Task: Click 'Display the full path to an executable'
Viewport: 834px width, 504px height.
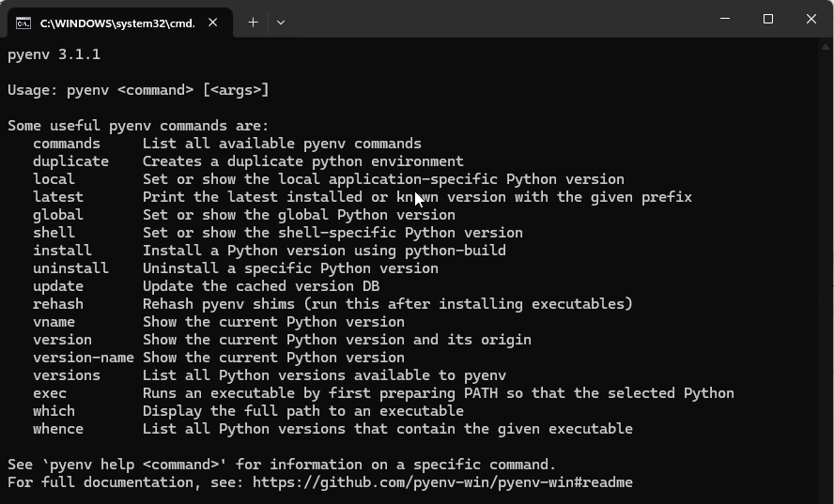Action: coord(303,411)
